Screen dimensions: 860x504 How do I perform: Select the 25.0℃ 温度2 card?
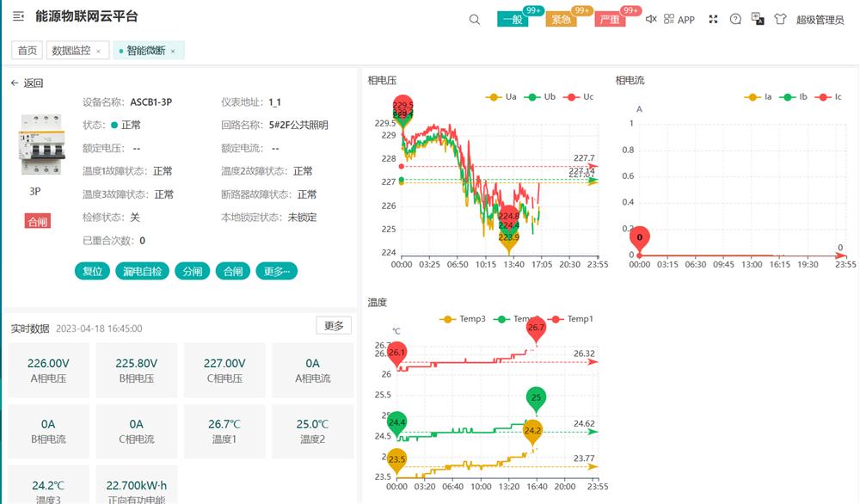313,431
